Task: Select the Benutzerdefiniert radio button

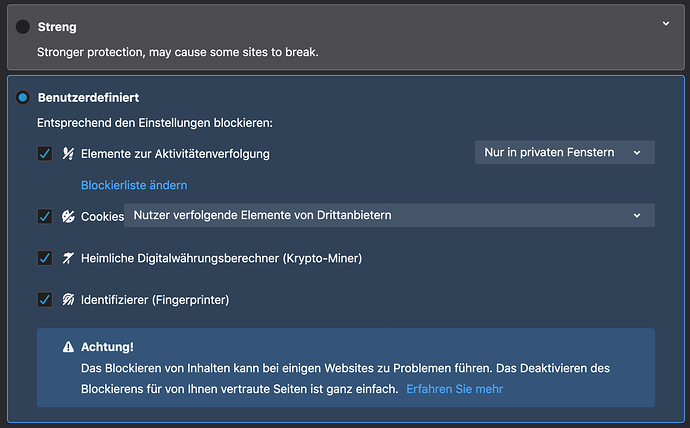Action: [x=22, y=98]
